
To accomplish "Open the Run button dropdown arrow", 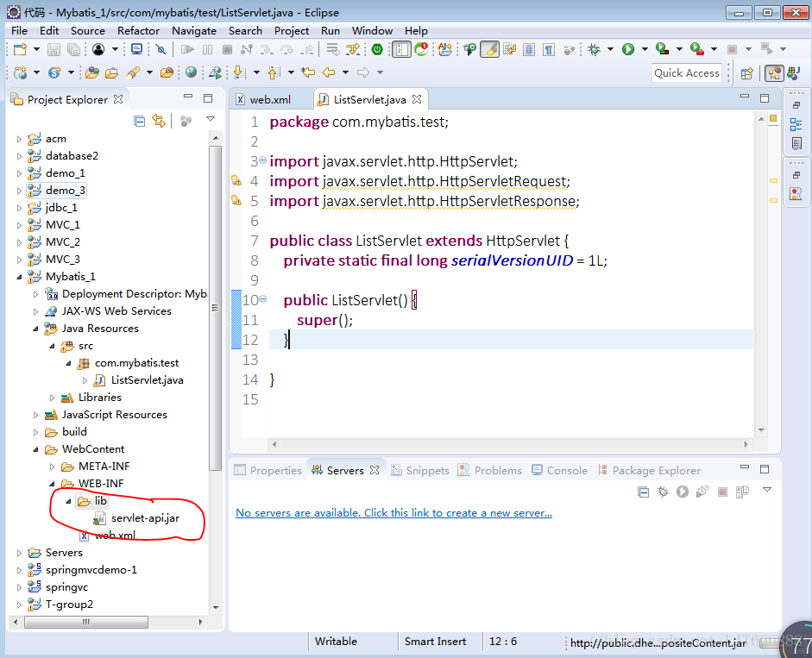I will (645, 50).
